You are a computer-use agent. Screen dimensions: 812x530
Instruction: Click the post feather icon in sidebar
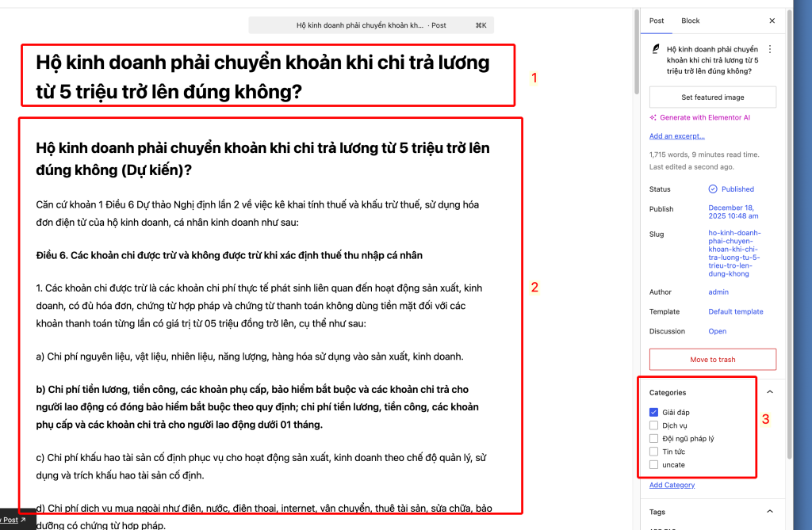click(x=655, y=49)
